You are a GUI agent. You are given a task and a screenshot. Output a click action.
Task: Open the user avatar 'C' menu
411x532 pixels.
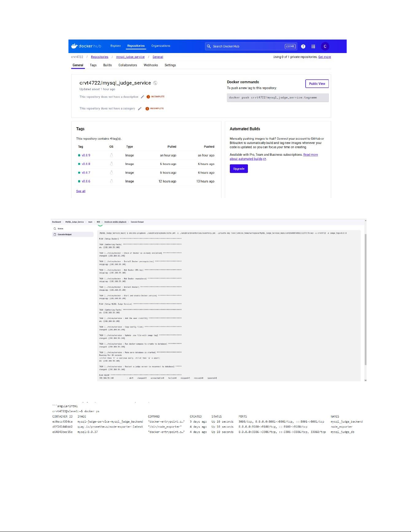click(325, 46)
